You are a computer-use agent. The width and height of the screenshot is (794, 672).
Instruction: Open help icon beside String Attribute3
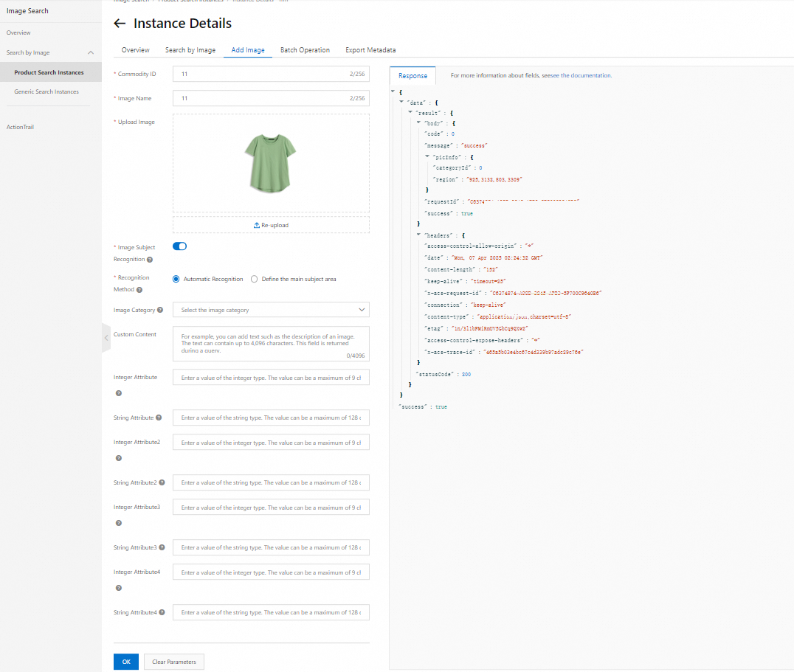point(162,547)
